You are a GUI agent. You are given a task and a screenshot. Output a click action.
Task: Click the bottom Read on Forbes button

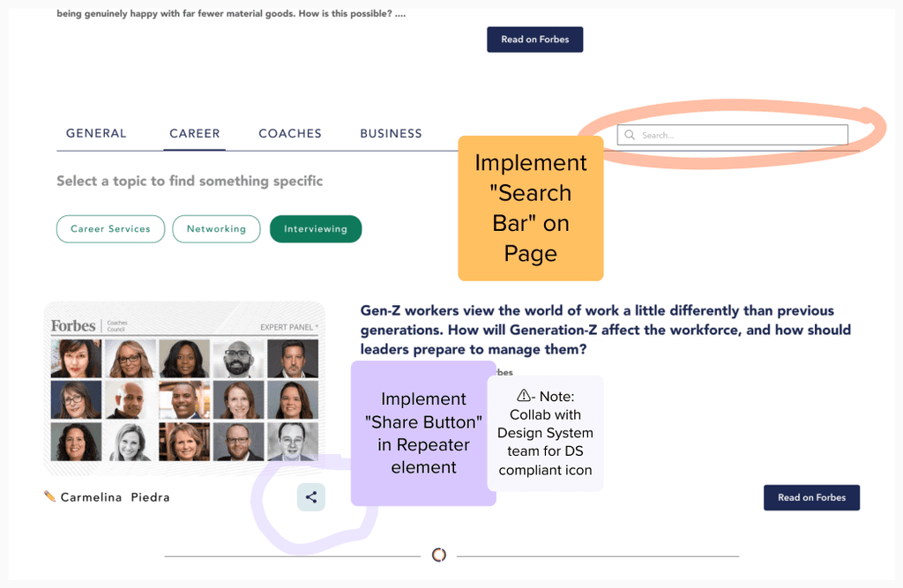pyautogui.click(x=811, y=497)
